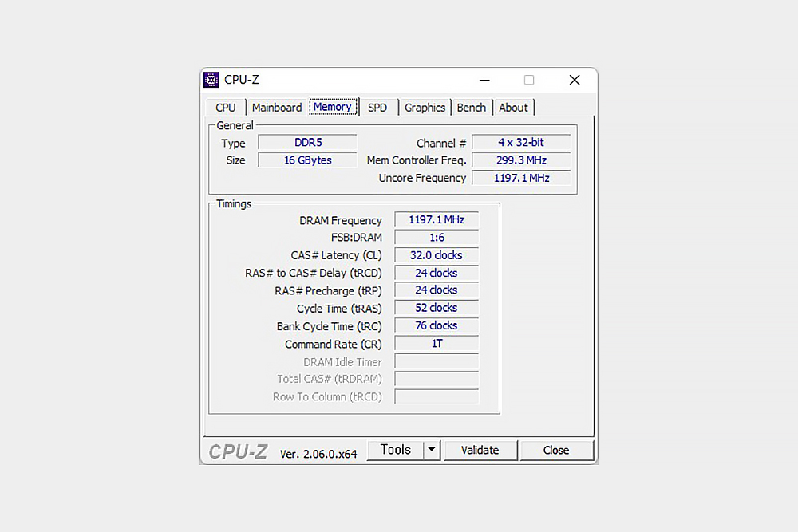This screenshot has width=798, height=532.
Task: Click the RAS# to CAS# Delay label
Action: (314, 273)
